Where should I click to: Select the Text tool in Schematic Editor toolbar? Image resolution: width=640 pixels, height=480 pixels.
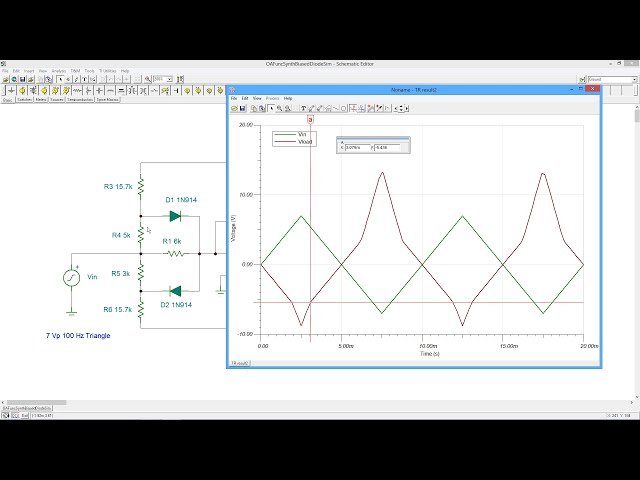tap(84, 79)
